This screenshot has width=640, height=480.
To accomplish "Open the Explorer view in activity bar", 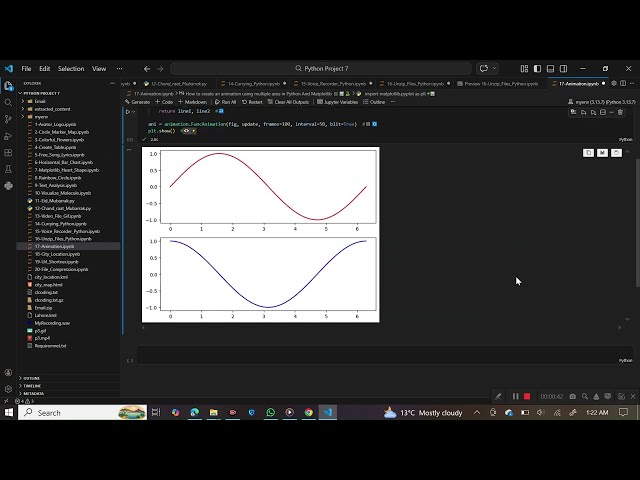I will coord(8,86).
